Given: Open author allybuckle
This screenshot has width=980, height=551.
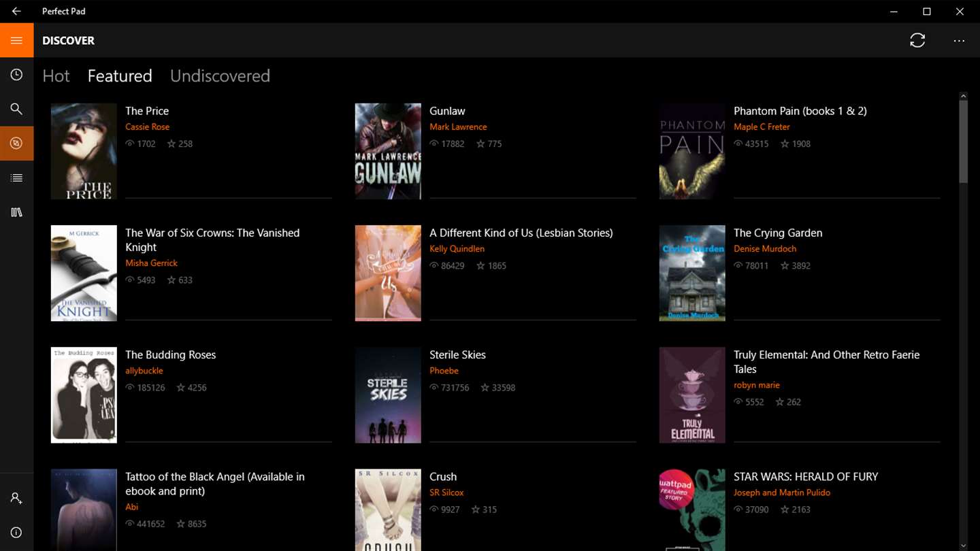Looking at the screenshot, I should 144,371.
